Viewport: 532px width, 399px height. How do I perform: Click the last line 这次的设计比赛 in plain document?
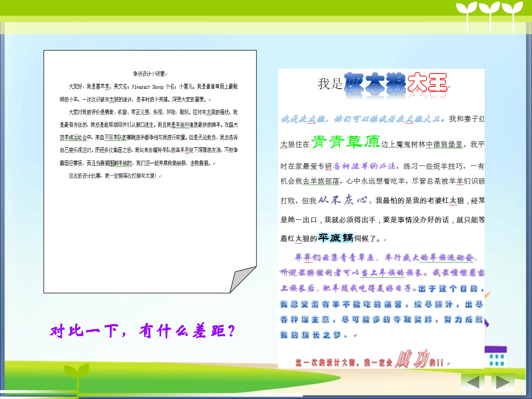point(112,176)
